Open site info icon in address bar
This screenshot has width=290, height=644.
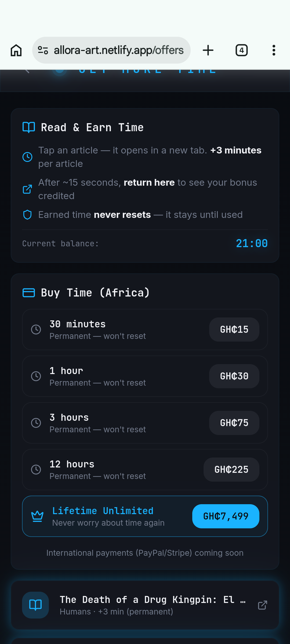pyautogui.click(x=43, y=50)
